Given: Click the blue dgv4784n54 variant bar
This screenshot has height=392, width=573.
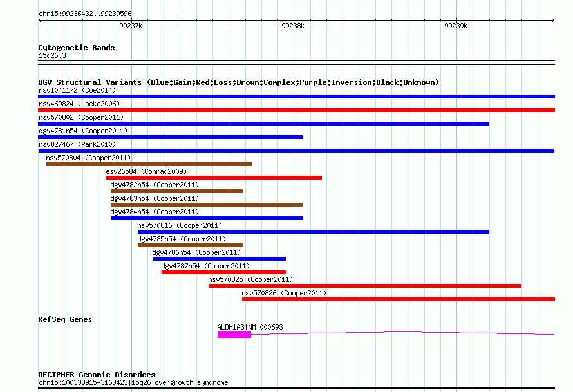Looking at the screenshot, I should click(x=207, y=218).
